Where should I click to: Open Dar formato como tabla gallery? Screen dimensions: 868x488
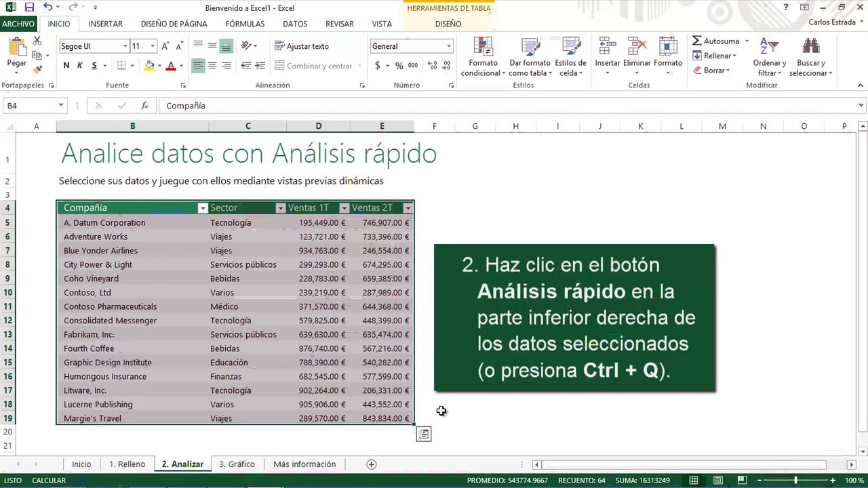pos(530,58)
